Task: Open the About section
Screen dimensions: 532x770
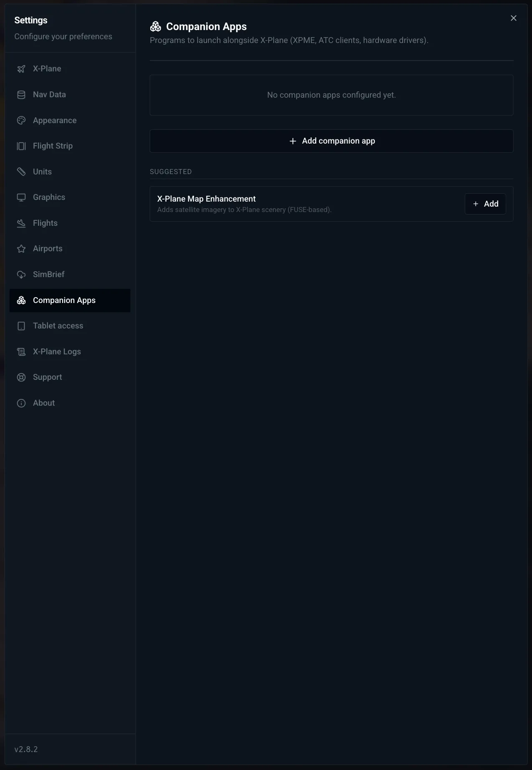Action: (70, 403)
